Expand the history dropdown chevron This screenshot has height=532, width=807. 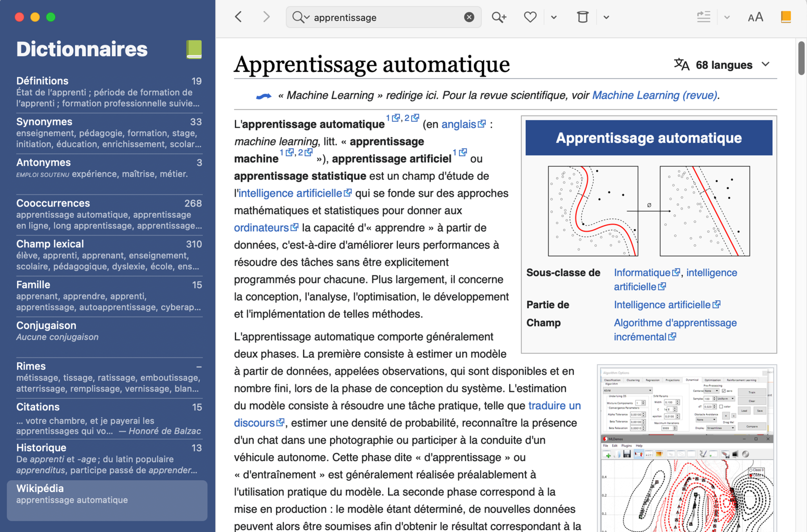(x=606, y=17)
